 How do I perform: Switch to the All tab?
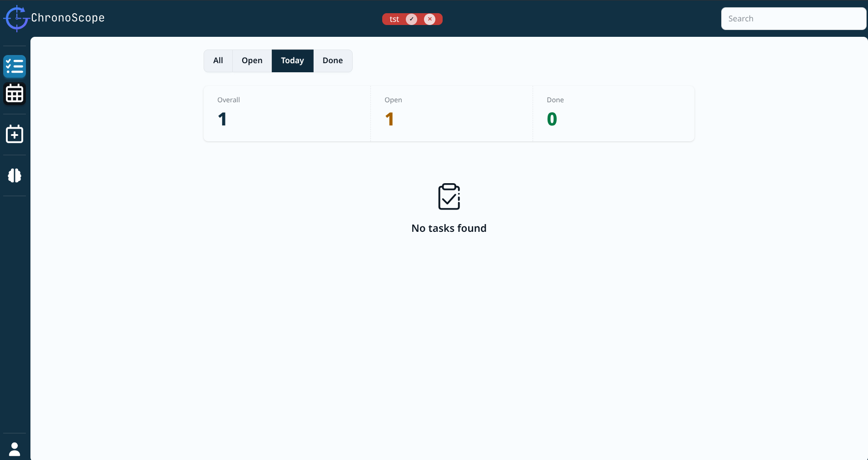(218, 60)
